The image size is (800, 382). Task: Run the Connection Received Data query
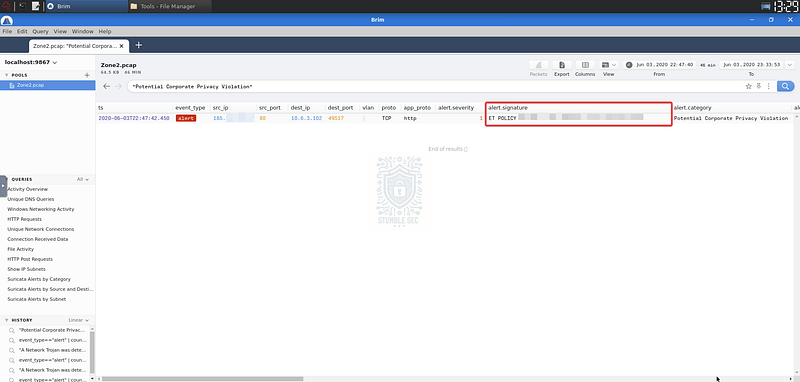point(38,239)
